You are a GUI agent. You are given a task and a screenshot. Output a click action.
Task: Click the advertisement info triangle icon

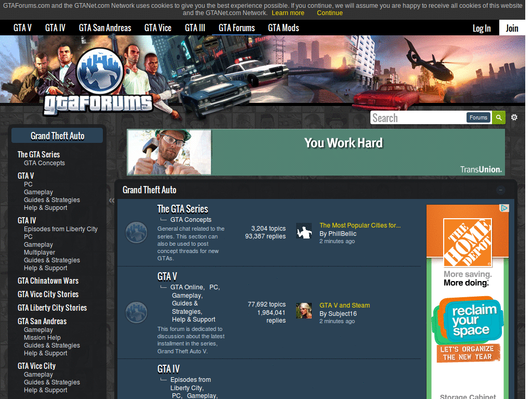pos(504,208)
